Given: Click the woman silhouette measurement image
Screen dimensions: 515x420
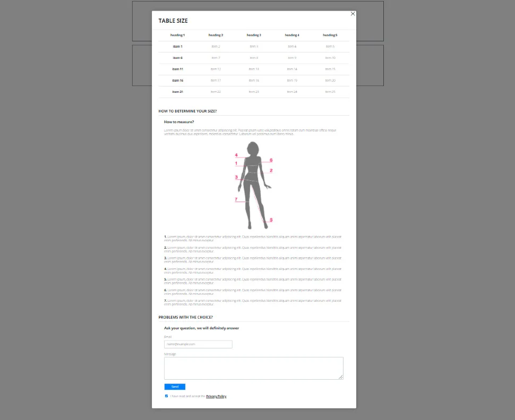Looking at the screenshot, I should (x=254, y=186).
